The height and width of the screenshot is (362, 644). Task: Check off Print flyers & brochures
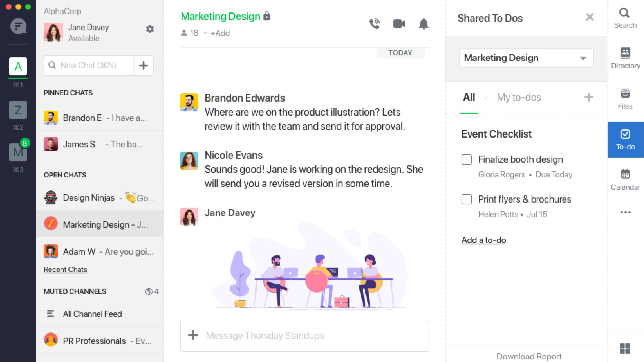466,199
